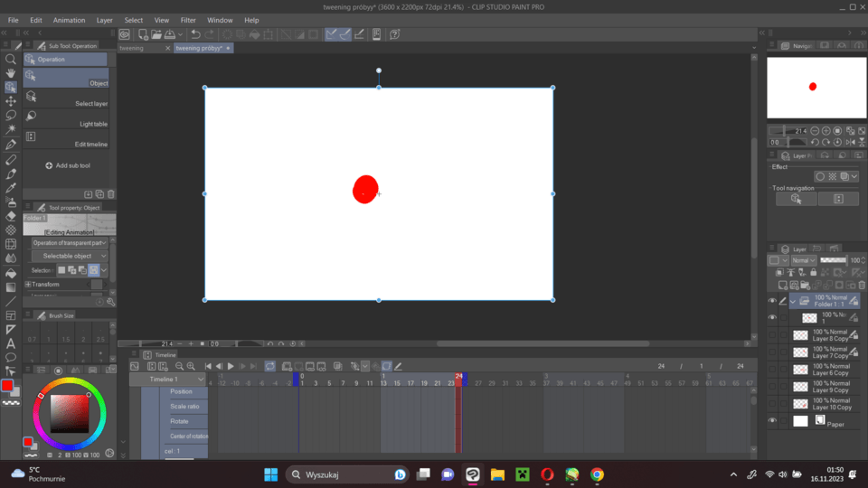Select the Select layer sub tool

click(66, 99)
